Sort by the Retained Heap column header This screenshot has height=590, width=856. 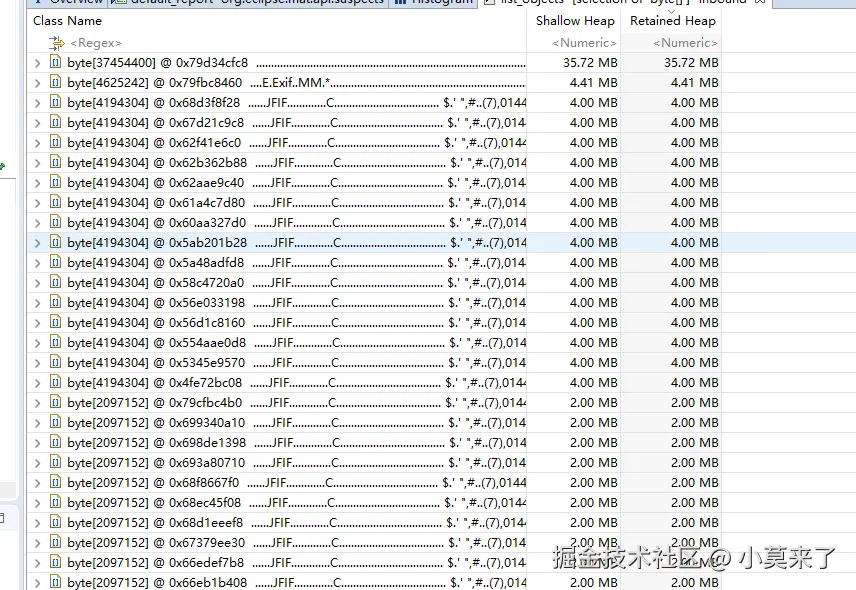(x=672, y=21)
